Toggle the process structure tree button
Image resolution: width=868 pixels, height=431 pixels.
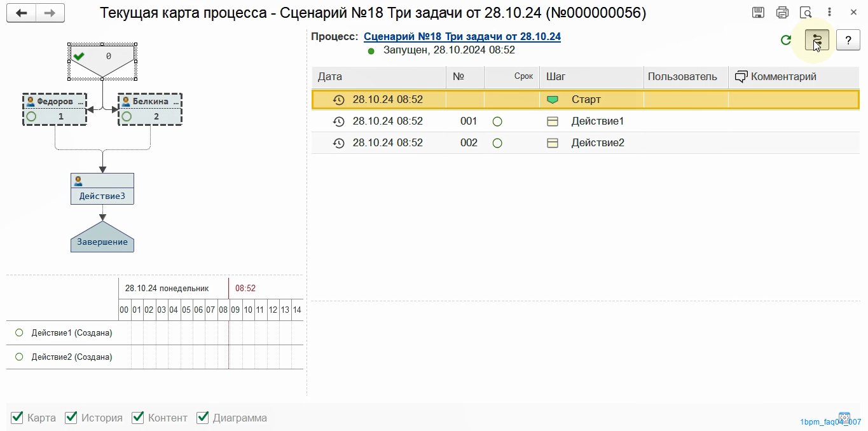(x=817, y=41)
